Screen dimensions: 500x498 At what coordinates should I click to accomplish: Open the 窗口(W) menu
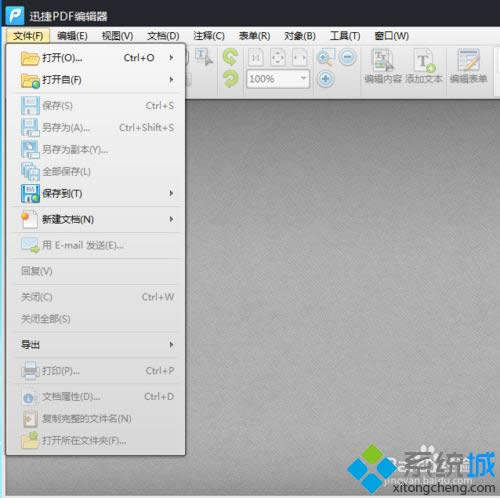392,36
